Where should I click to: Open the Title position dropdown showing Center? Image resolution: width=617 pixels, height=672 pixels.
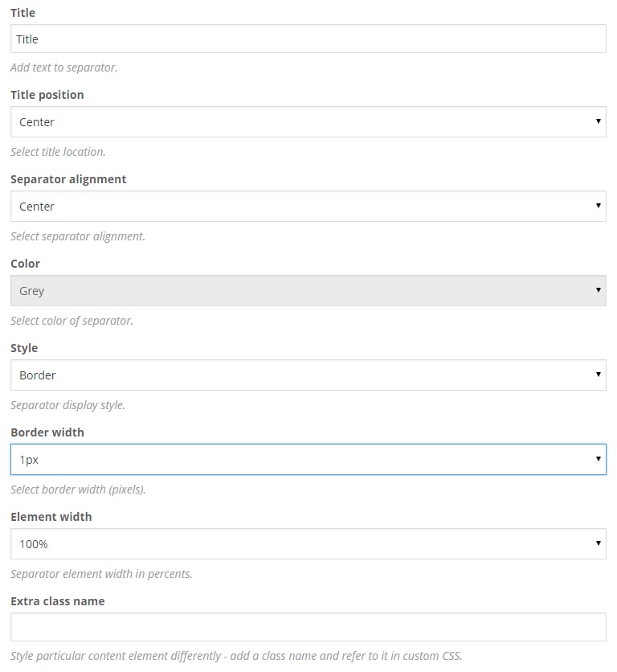point(308,122)
